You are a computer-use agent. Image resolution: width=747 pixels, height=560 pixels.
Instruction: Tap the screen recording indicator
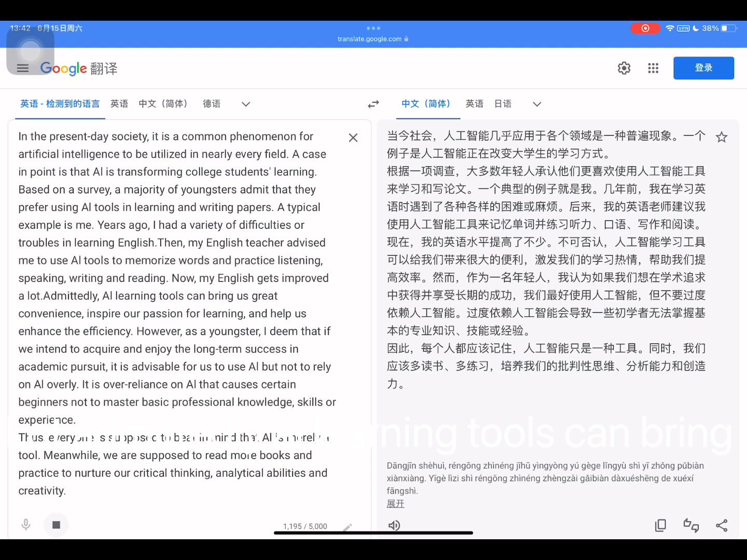[645, 28]
